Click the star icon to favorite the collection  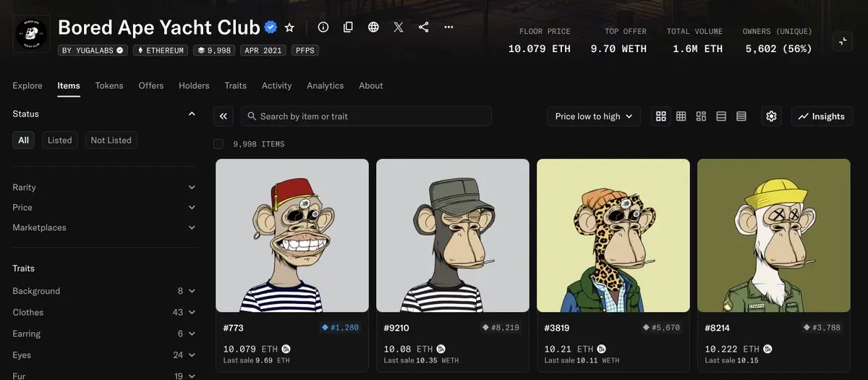(x=289, y=28)
